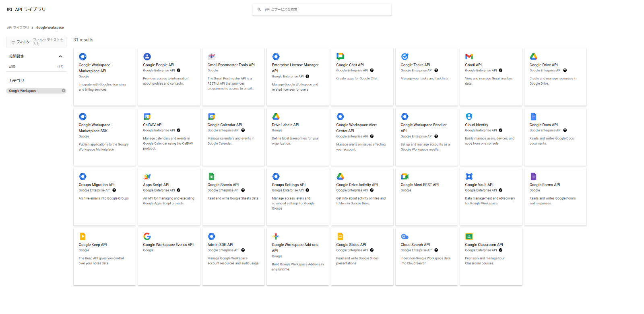Click help icon beside Cloud Identity provider
The height and width of the screenshot is (314, 644).
500,130
